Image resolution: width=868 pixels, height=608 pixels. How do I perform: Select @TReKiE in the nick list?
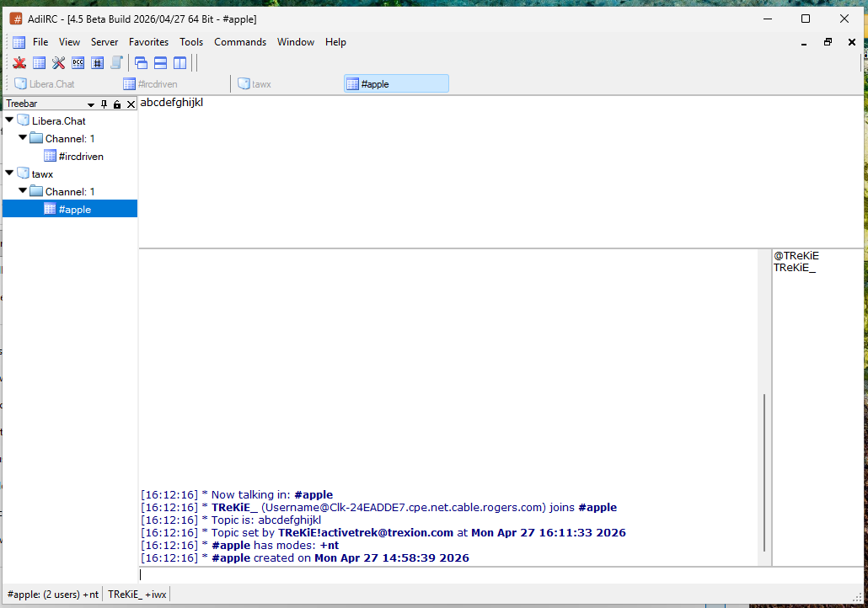tap(796, 255)
